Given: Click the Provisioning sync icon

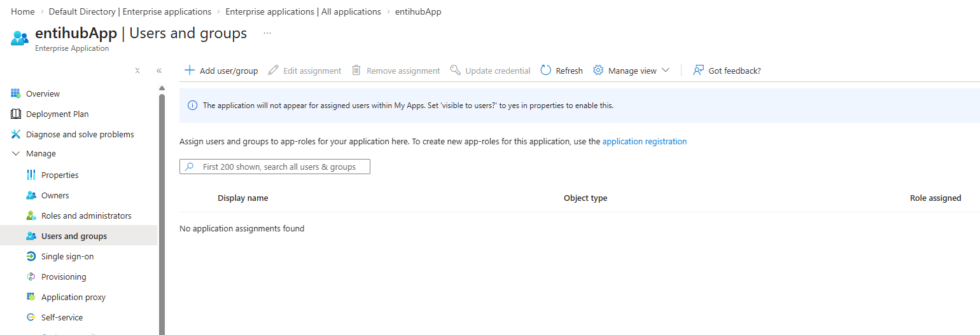Looking at the screenshot, I should (31, 277).
